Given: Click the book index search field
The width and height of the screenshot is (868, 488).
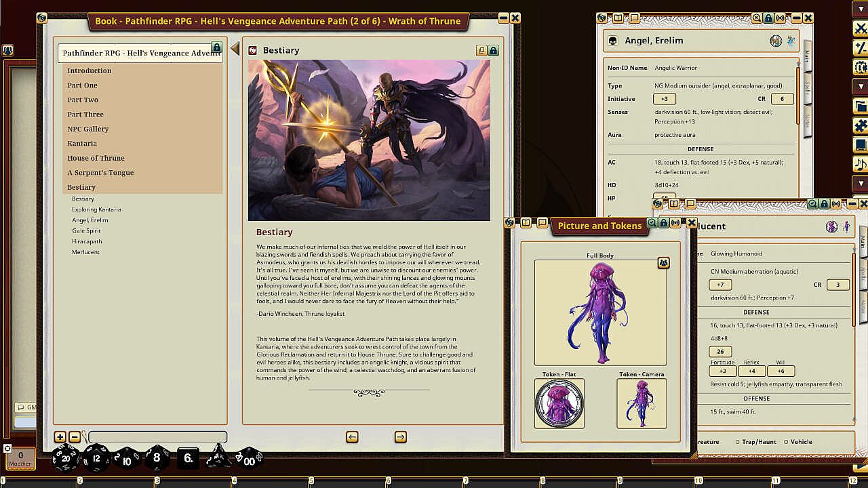Looking at the screenshot, I should [x=157, y=437].
